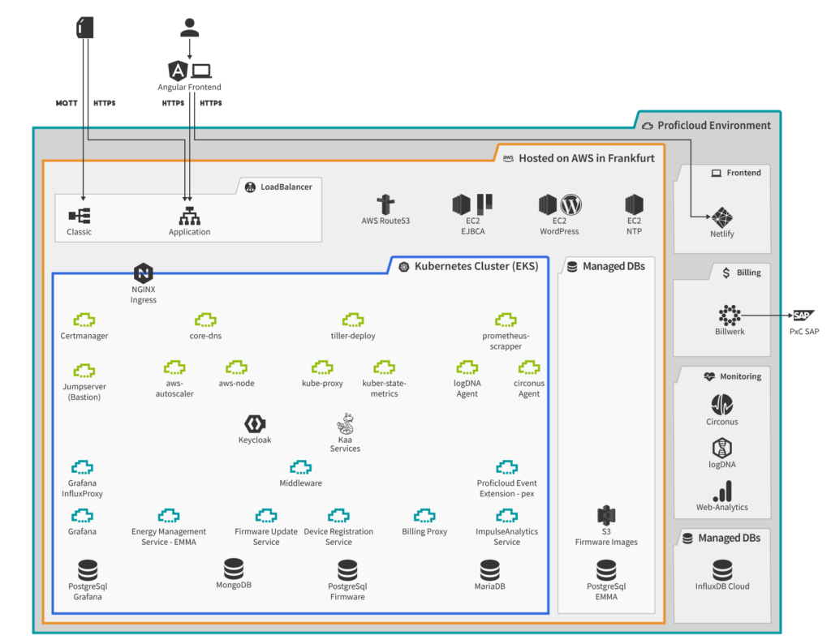Click the device SD card icon
The image size is (831, 644).
(x=84, y=28)
